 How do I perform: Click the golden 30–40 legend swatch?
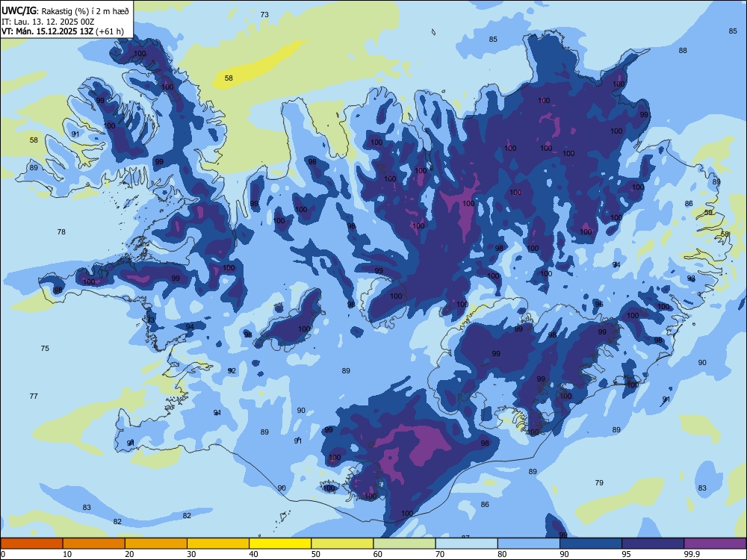click(x=218, y=544)
